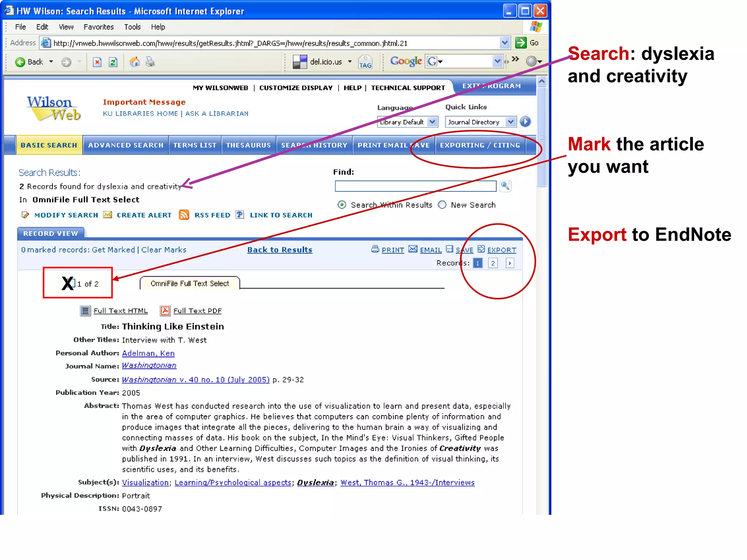Open the address bar dropdown arrow

pos(504,43)
